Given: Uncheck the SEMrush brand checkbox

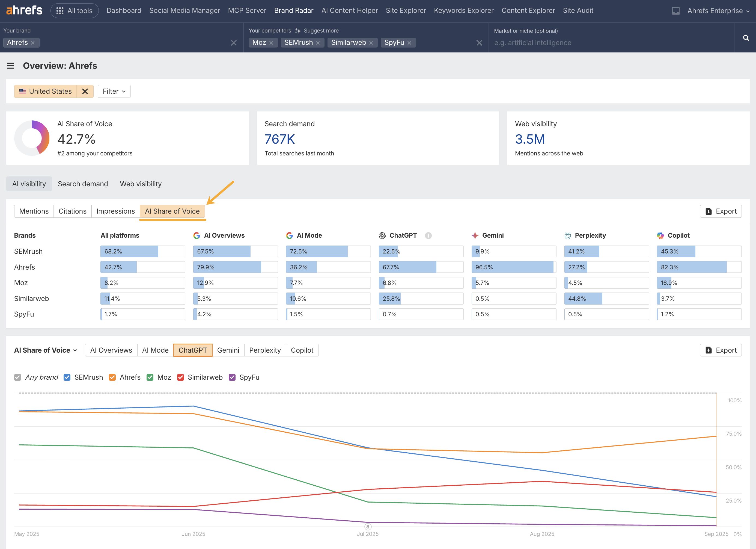Looking at the screenshot, I should (67, 377).
